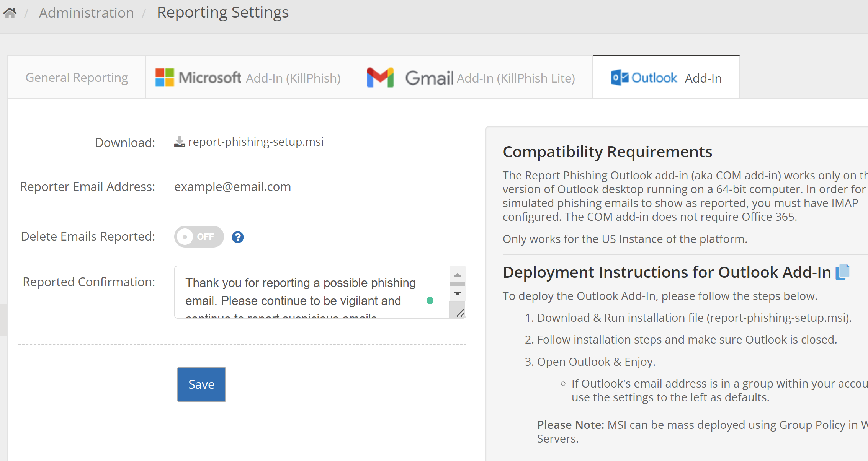Open the Administration breadcrumb link

pos(87,13)
